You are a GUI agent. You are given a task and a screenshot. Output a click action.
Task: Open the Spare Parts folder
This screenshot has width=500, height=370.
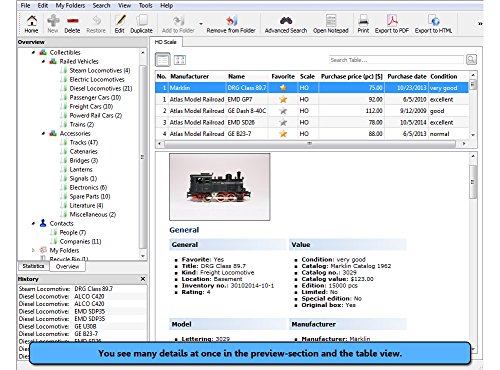click(90, 196)
